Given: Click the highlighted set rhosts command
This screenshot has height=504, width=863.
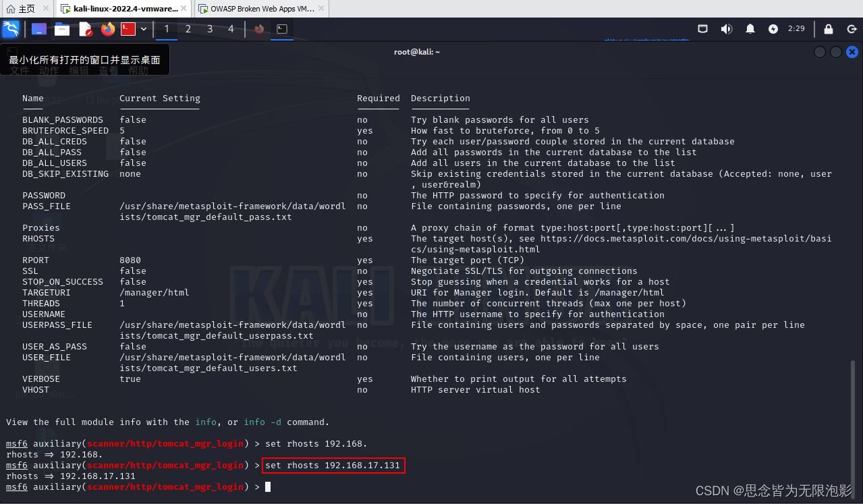Looking at the screenshot, I should tap(333, 465).
